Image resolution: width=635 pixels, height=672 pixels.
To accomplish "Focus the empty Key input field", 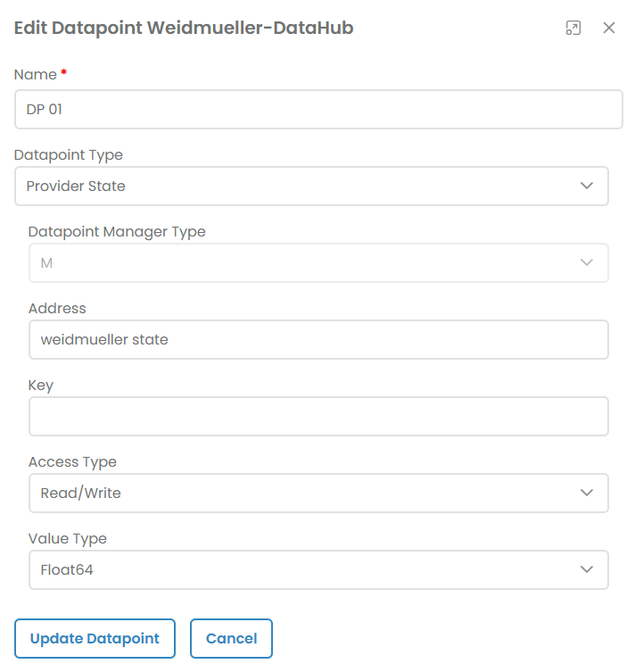I will pyautogui.click(x=318, y=416).
